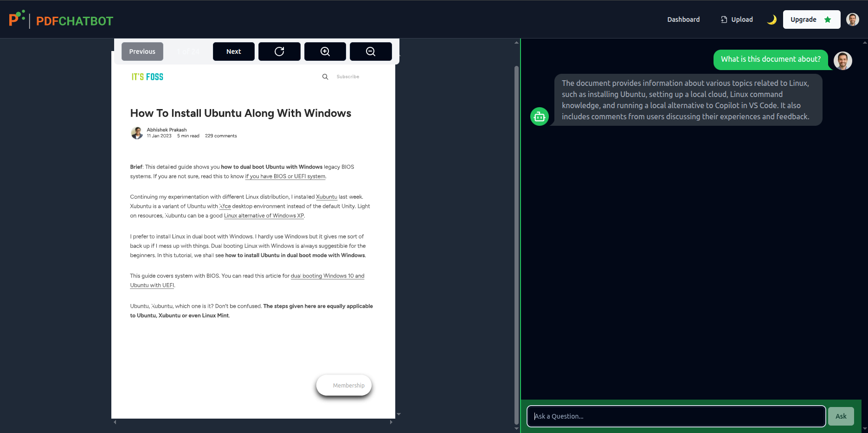Screen dimensions: 868x433
Task: Click the '229 comments' text
Action: (x=221, y=136)
